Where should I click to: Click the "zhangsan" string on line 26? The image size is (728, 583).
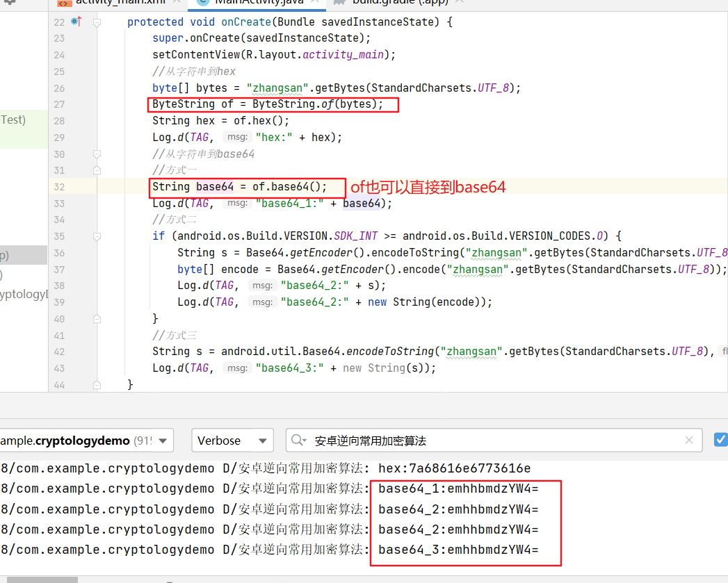[x=277, y=88]
